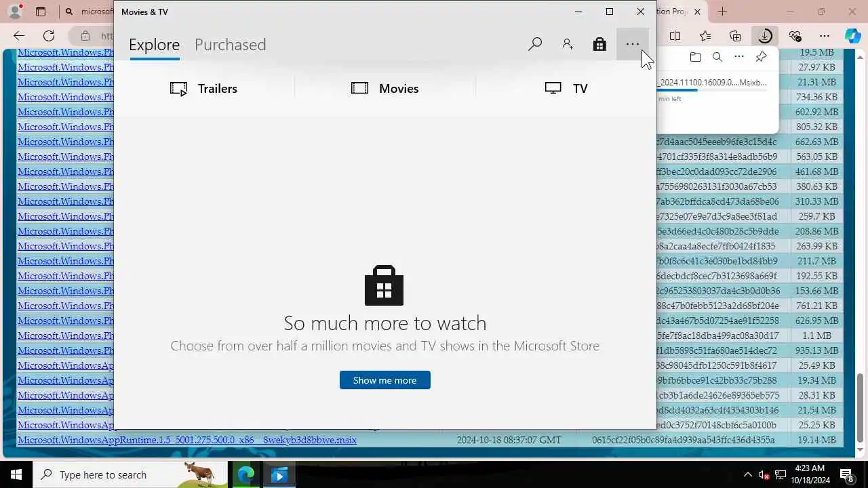Open the Copilot sidebar in Edge
Viewport: 868px width, 488px height.
(852, 36)
